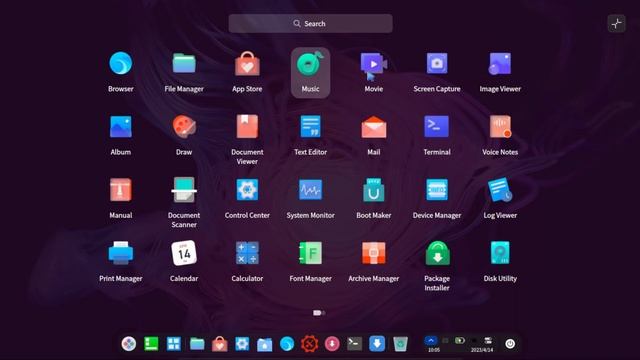Launch Terminal from the app grid

coord(437,127)
